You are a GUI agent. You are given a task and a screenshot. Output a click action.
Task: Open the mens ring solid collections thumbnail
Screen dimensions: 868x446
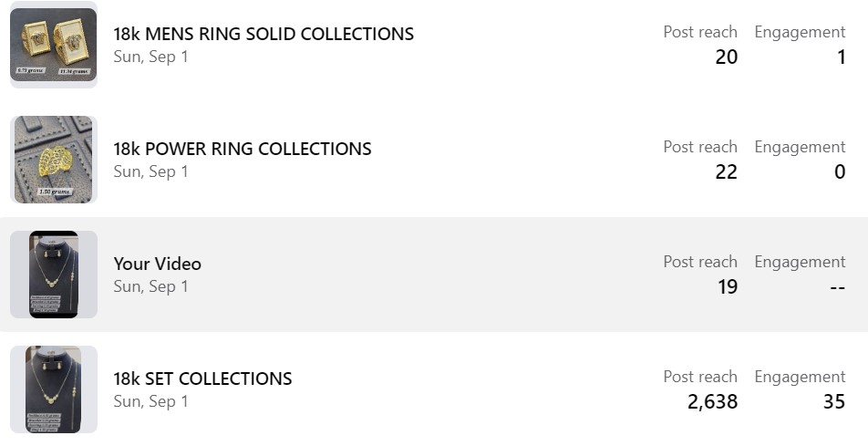click(x=54, y=45)
